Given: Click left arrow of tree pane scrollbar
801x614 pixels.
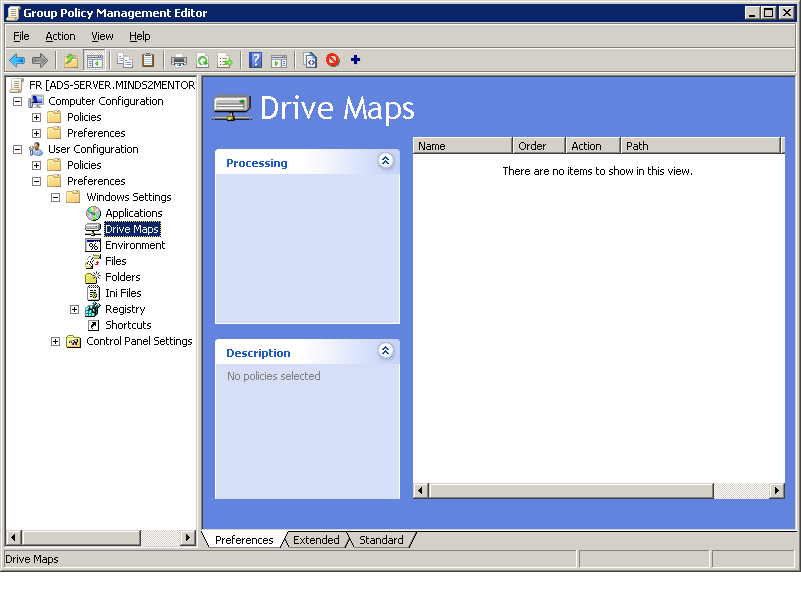Looking at the screenshot, I should pos(14,538).
